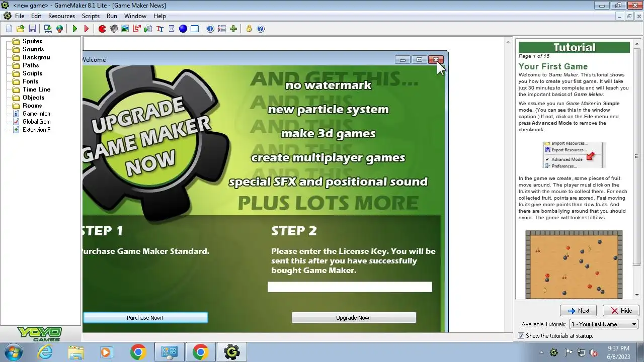This screenshot has height=362, width=644.
Task: Open the Run menu
Action: point(112,16)
